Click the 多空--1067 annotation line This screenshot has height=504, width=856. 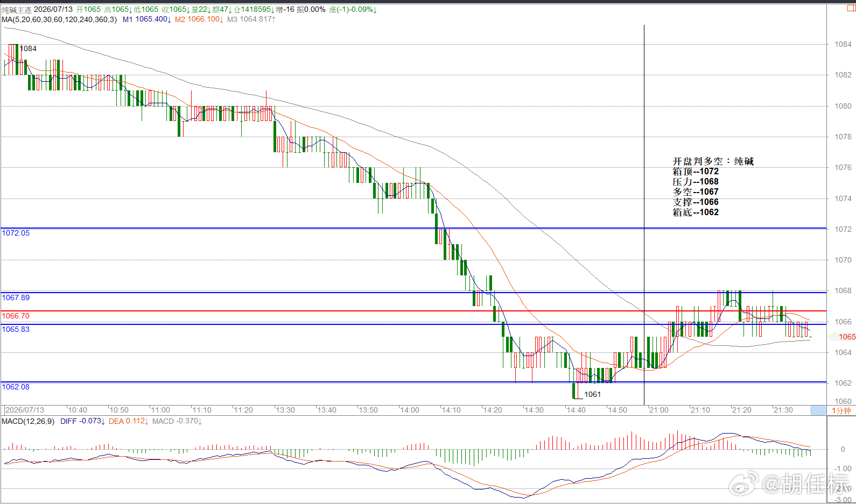click(x=696, y=192)
